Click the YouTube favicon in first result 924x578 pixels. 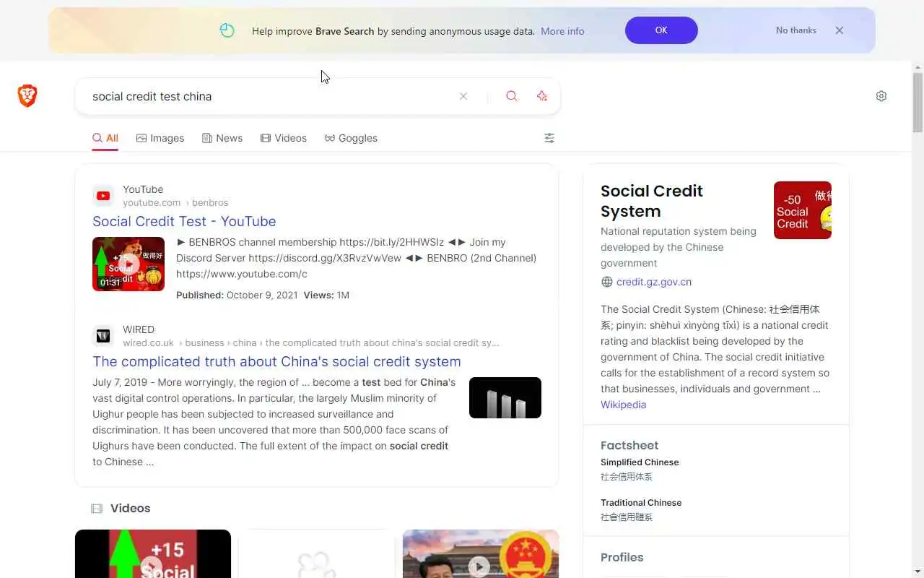pos(103,196)
